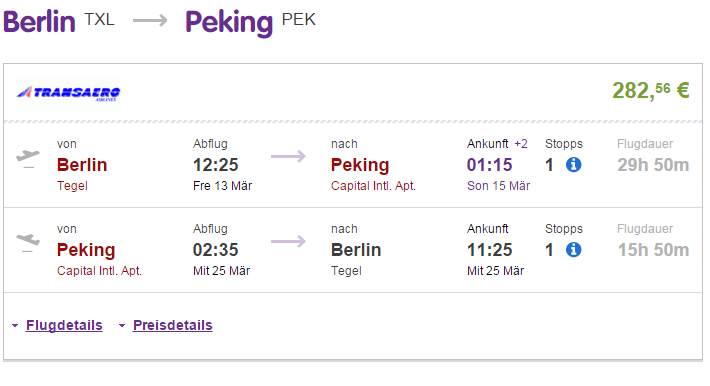The height and width of the screenshot is (386, 710).
Task: Click the Preisdetails dropdown triangle
Action: coord(122,326)
